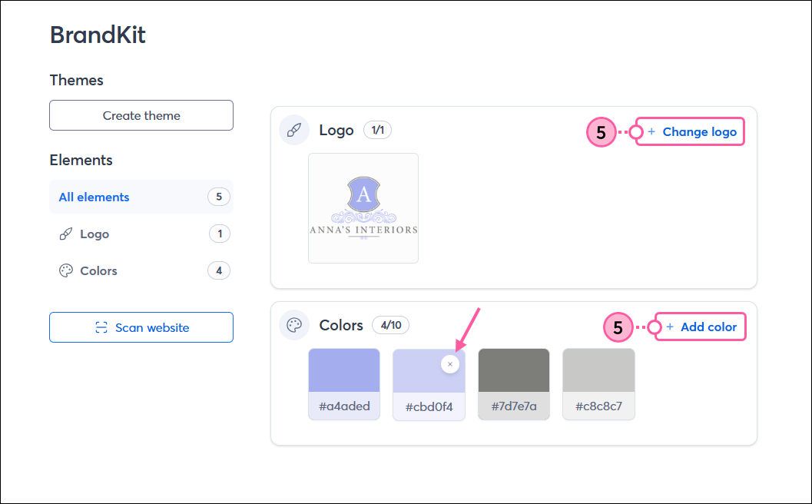Click the scan frame icon inside Scan website button
The image size is (812, 504).
point(100,327)
